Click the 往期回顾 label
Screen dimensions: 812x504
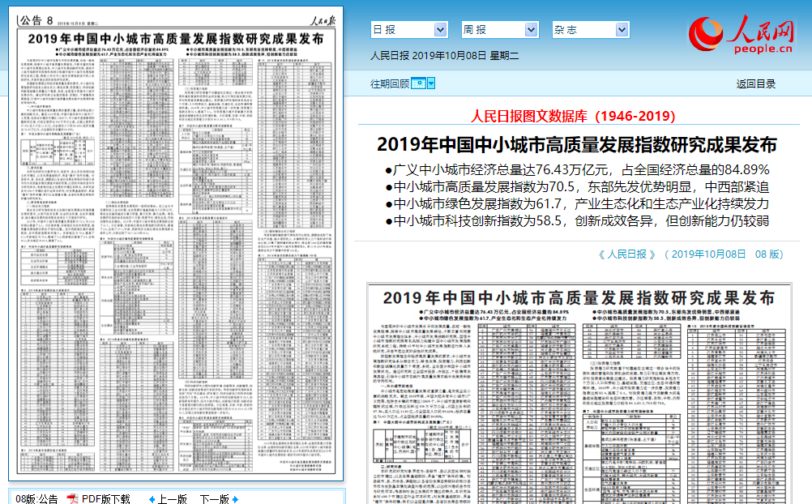(x=390, y=84)
